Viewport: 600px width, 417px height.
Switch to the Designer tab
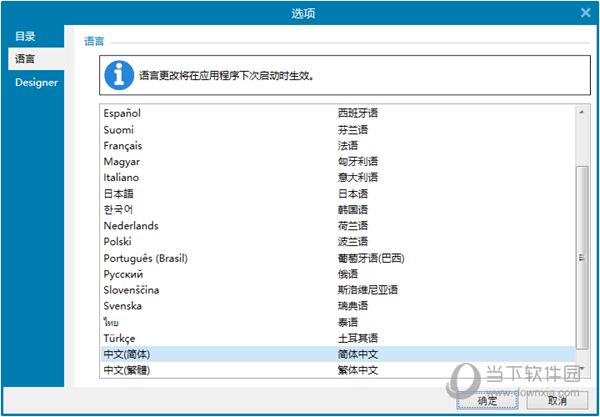click(x=36, y=82)
